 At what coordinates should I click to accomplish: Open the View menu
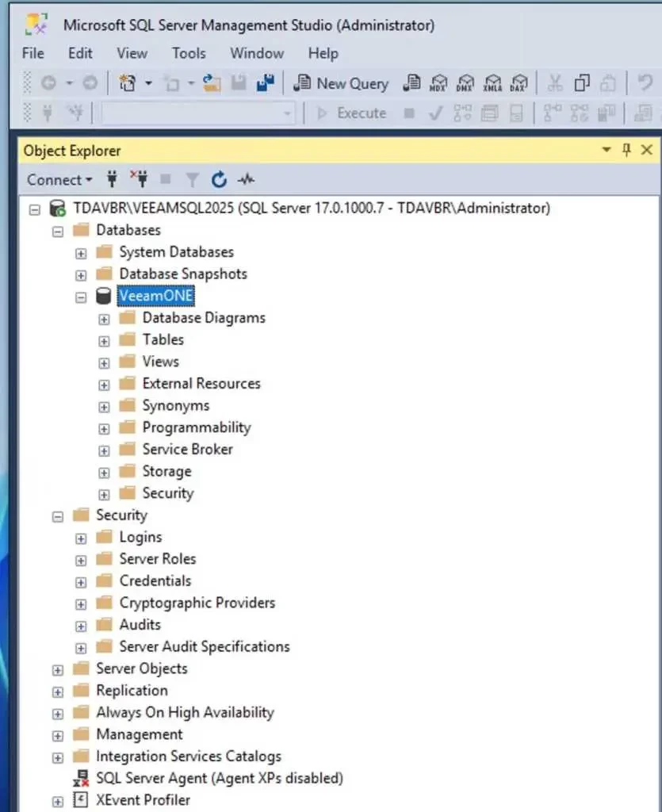132,53
